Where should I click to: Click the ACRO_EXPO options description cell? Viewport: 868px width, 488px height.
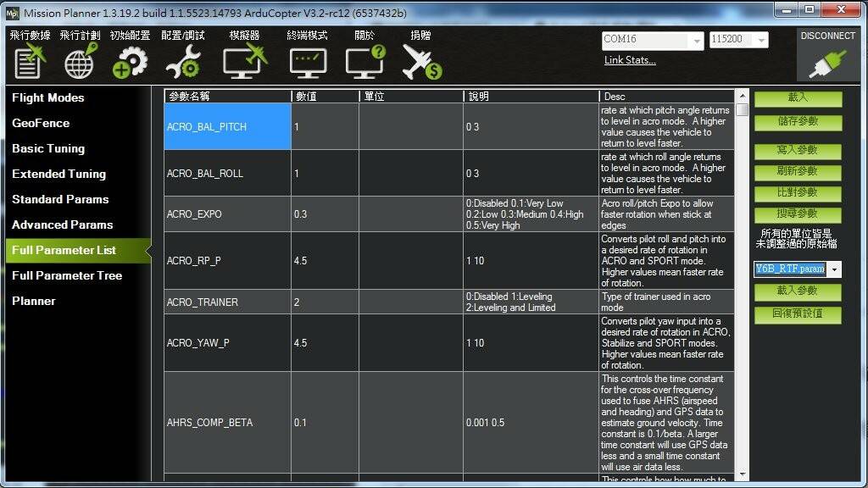click(531, 214)
